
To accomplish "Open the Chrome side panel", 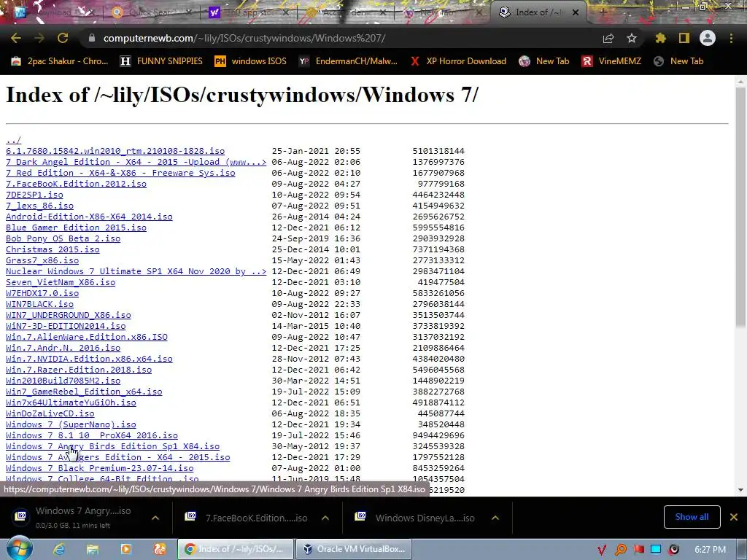I will (x=684, y=38).
